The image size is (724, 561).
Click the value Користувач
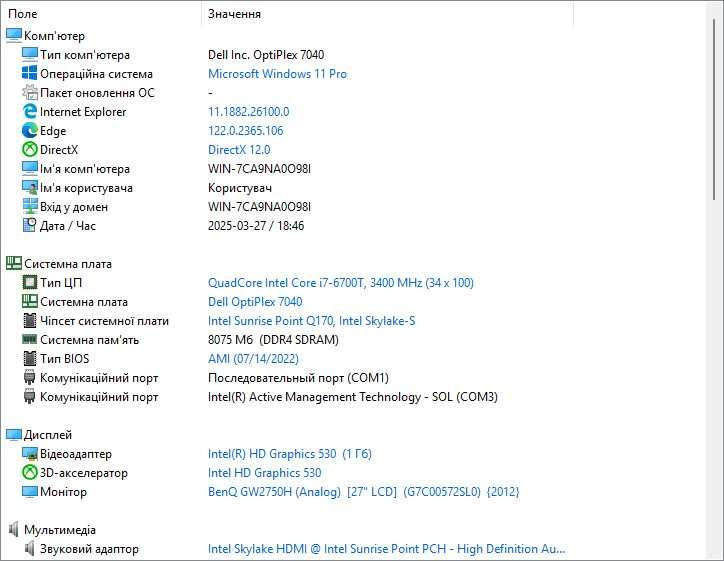[x=240, y=187]
